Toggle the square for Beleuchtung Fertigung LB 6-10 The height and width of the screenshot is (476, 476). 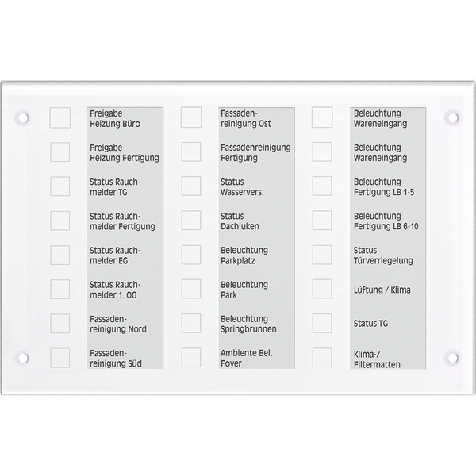click(x=322, y=221)
